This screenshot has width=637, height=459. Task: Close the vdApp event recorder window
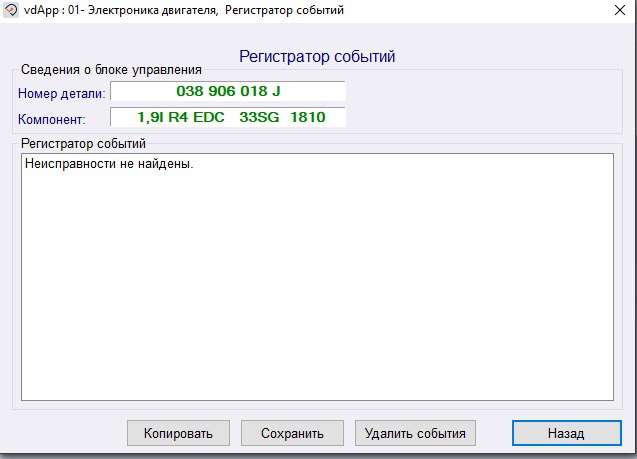click(x=620, y=10)
